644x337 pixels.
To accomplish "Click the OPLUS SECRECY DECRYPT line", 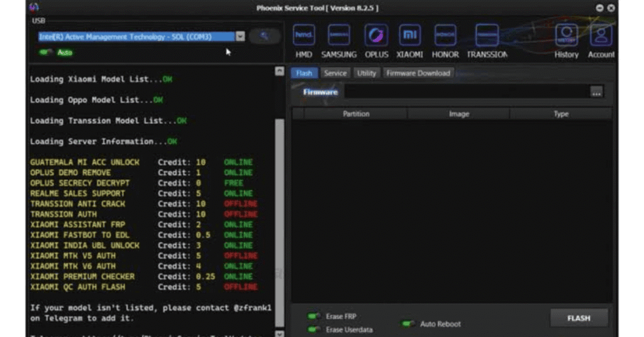I will (136, 183).
